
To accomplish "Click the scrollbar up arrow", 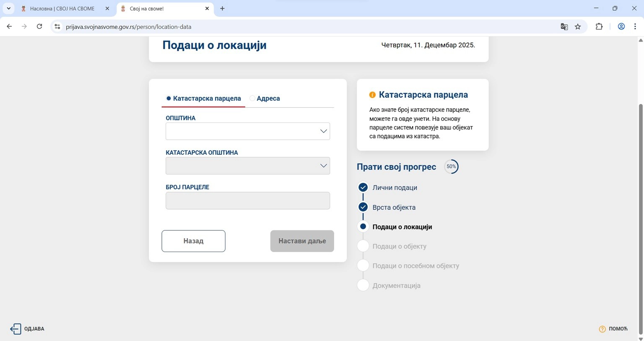I will coord(640,40).
